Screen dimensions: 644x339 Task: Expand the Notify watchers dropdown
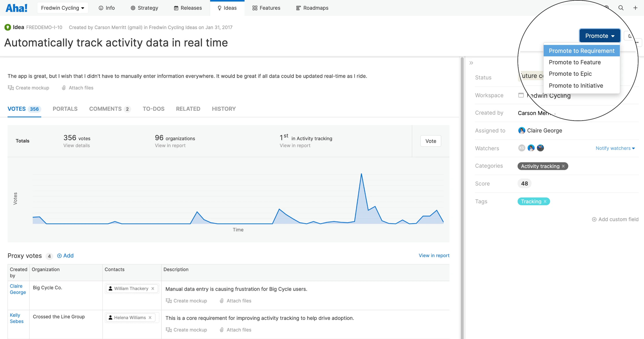pyautogui.click(x=615, y=148)
